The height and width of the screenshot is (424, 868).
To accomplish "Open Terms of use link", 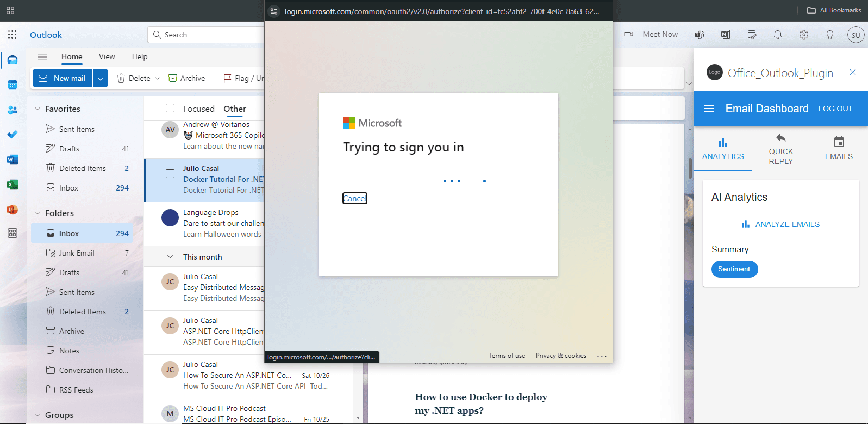I will pyautogui.click(x=507, y=356).
